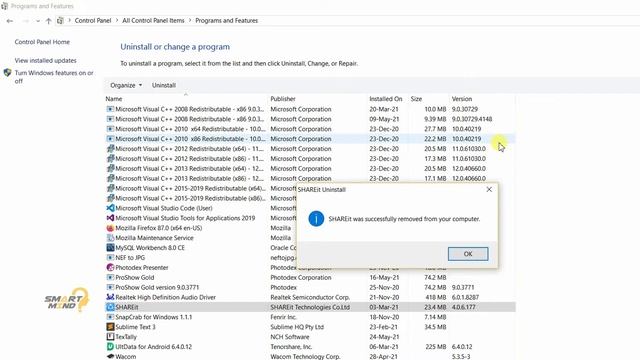Click the SHAREit program icon
Screen dimensions: 640x360
110,307
